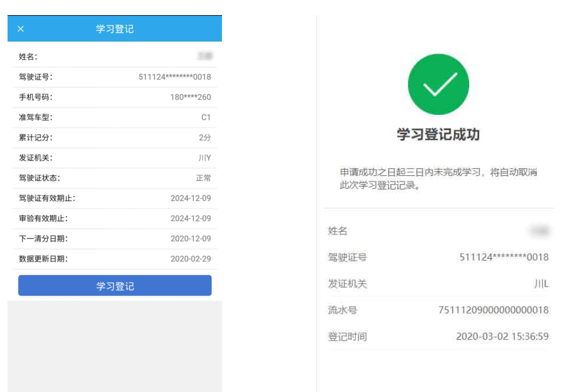Click the three-day cancellation notice text
Image resolution: width=588 pixels, height=392 pixels.
(x=438, y=179)
